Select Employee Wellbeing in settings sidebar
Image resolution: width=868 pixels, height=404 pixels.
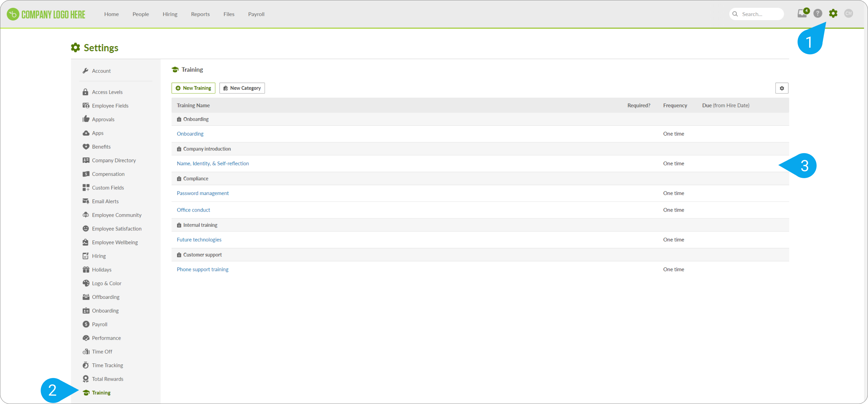point(115,242)
